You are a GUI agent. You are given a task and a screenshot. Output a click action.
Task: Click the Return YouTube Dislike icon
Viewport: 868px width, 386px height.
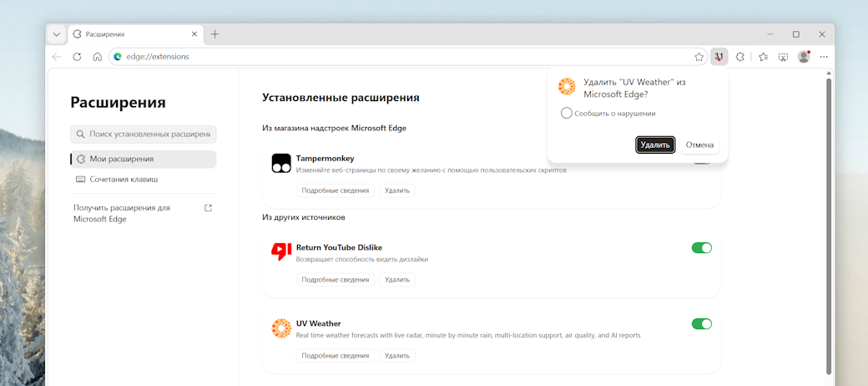[281, 252]
